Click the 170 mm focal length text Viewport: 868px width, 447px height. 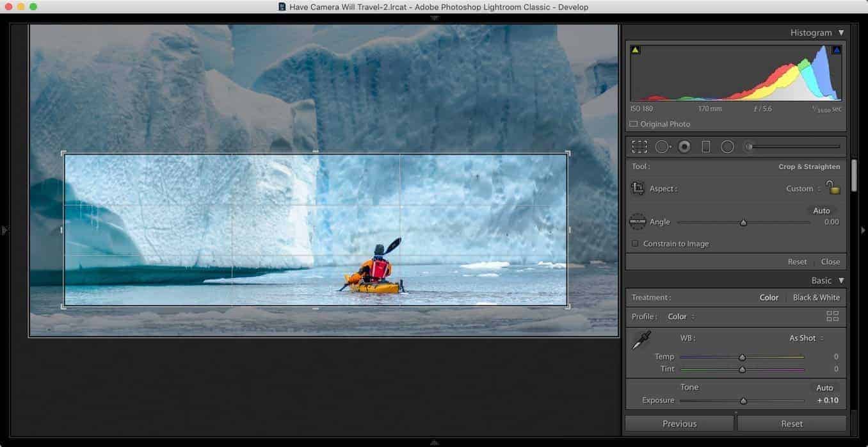tap(709, 109)
